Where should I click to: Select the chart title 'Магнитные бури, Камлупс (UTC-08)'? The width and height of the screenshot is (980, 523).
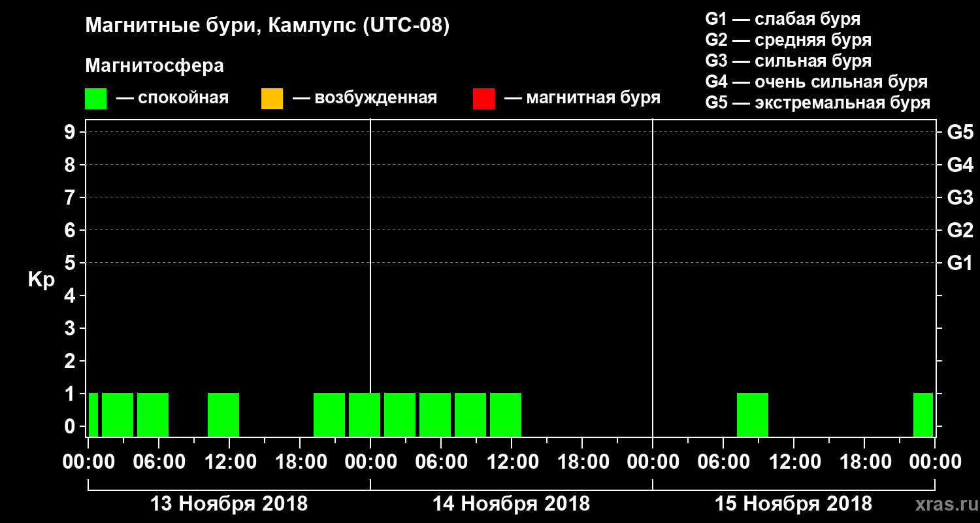pos(268,26)
